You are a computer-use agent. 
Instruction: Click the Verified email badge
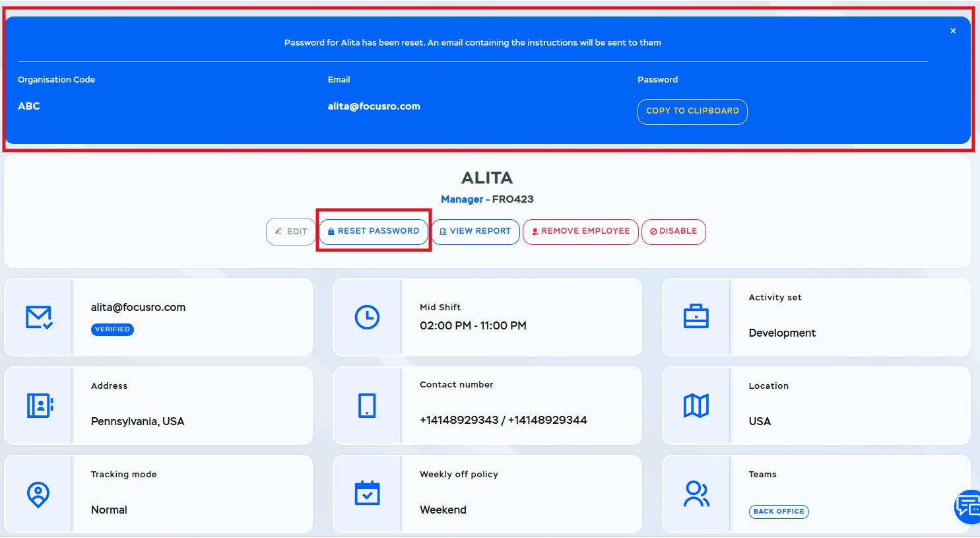[x=112, y=329]
